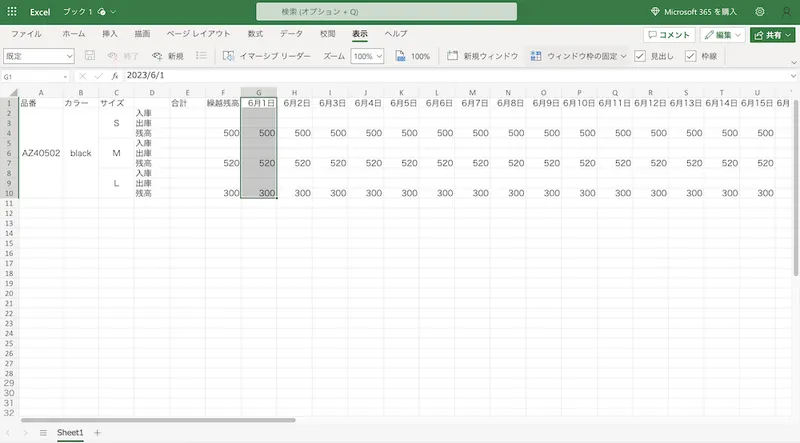Screen dimensions: 800x443
Task: Switch to the 校閲 tab
Action: tap(328, 34)
